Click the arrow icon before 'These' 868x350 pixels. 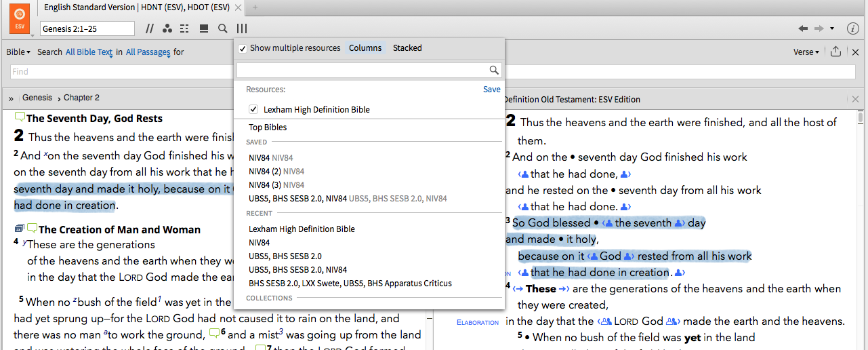[519, 289]
